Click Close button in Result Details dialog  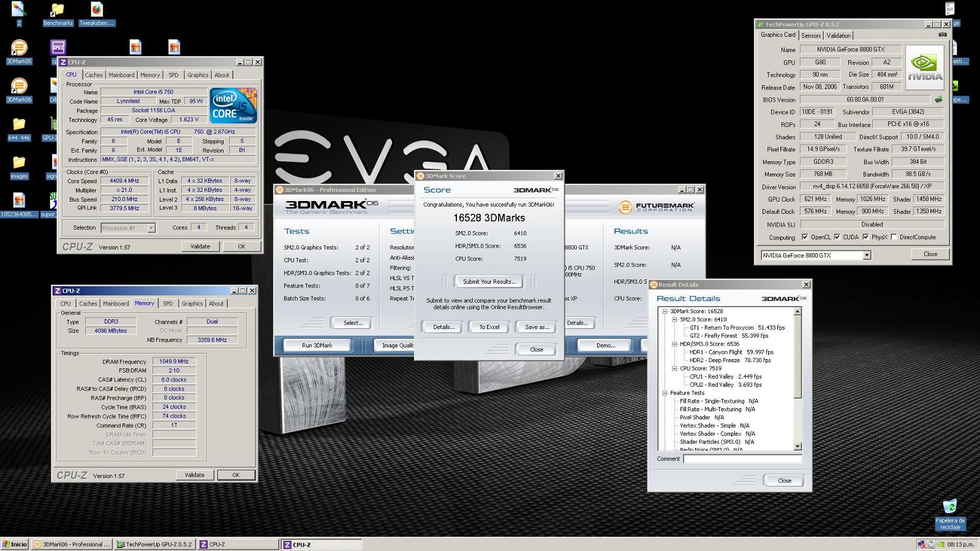785,481
